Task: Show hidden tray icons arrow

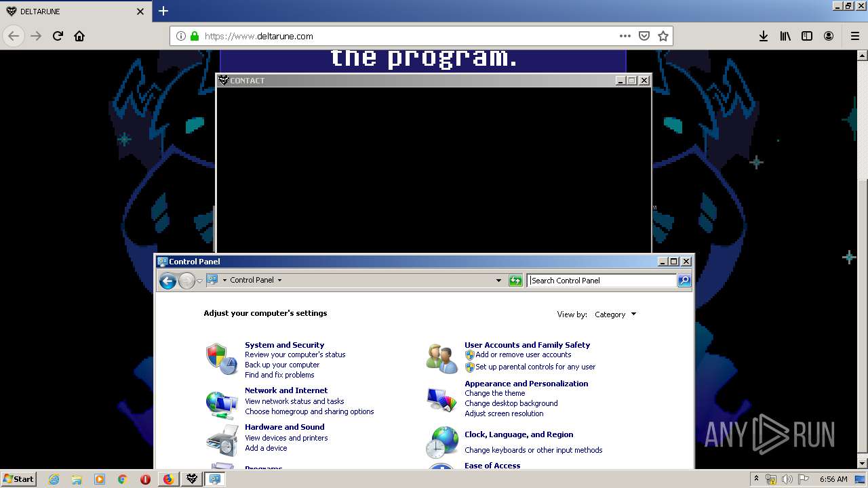Action: tap(756, 479)
